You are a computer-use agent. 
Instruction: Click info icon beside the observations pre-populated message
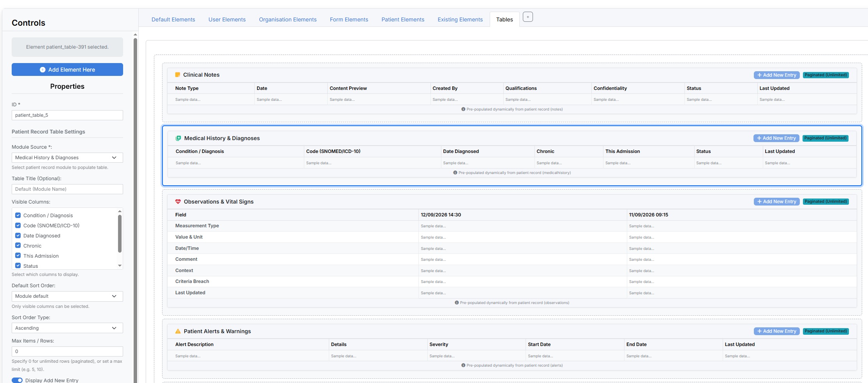[x=457, y=303]
